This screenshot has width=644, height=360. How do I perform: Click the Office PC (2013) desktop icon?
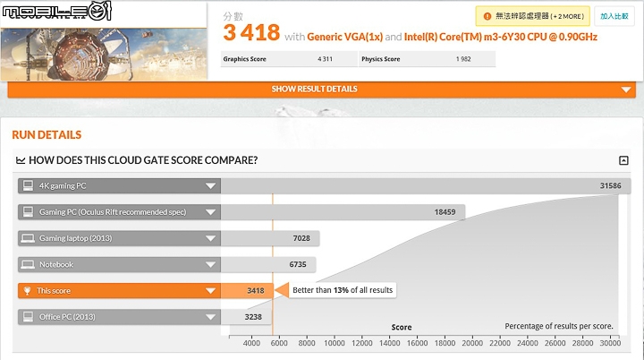(28, 317)
